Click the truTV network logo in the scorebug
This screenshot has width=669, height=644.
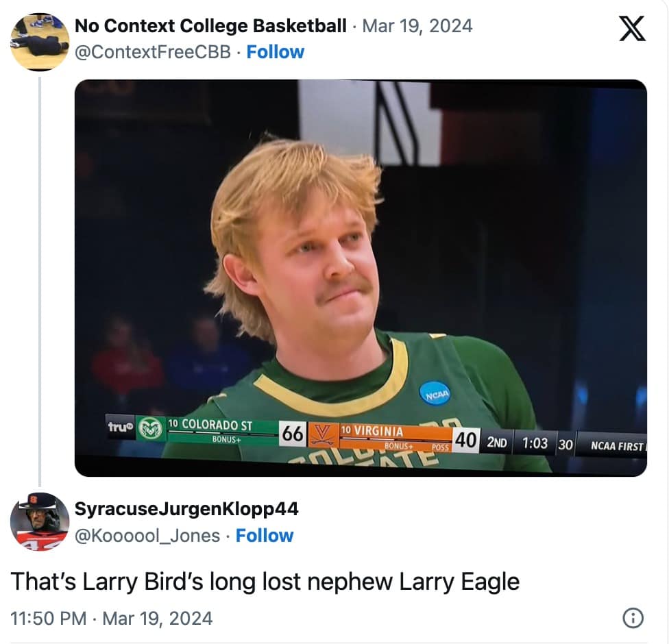pos(121,425)
